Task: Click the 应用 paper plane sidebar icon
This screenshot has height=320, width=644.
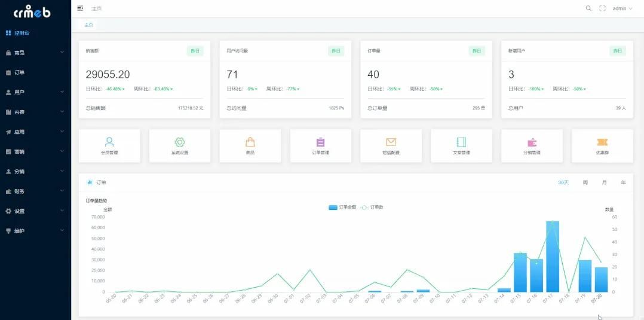Action: tap(8, 132)
